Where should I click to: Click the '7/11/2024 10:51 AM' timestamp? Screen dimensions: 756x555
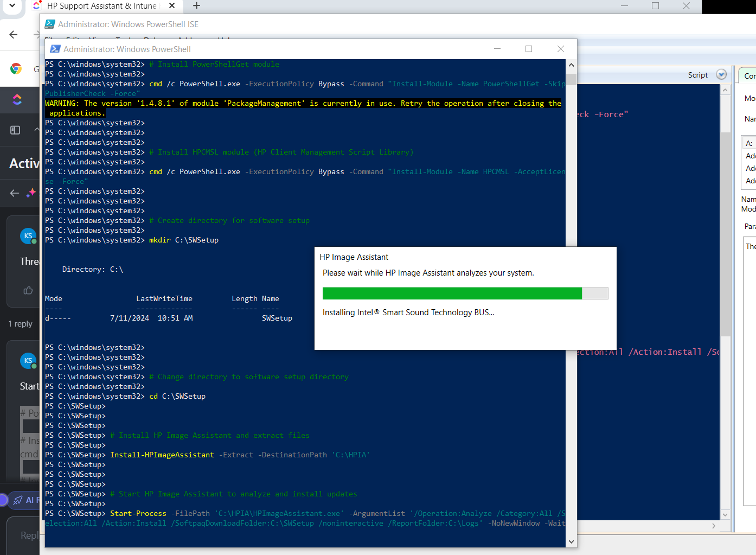(151, 318)
